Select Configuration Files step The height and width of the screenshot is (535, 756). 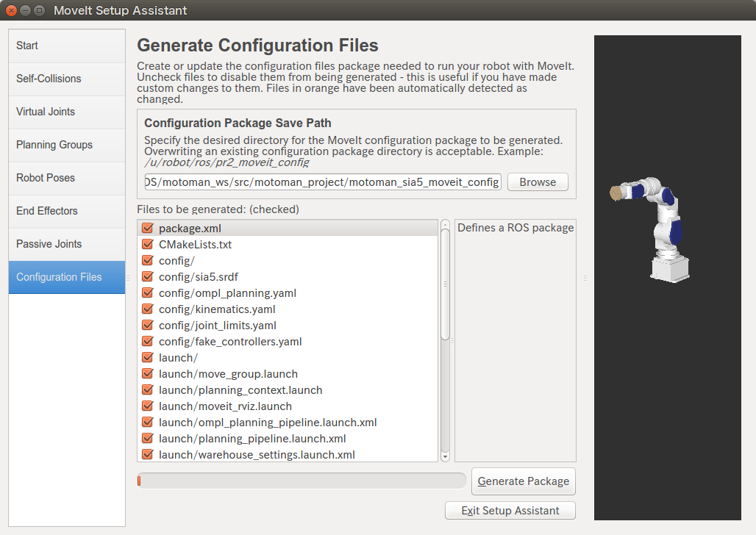pyautogui.click(x=67, y=278)
